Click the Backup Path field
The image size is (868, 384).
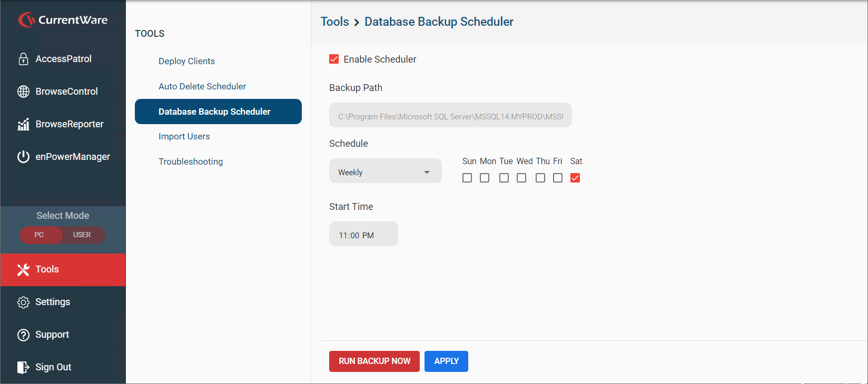coord(450,115)
